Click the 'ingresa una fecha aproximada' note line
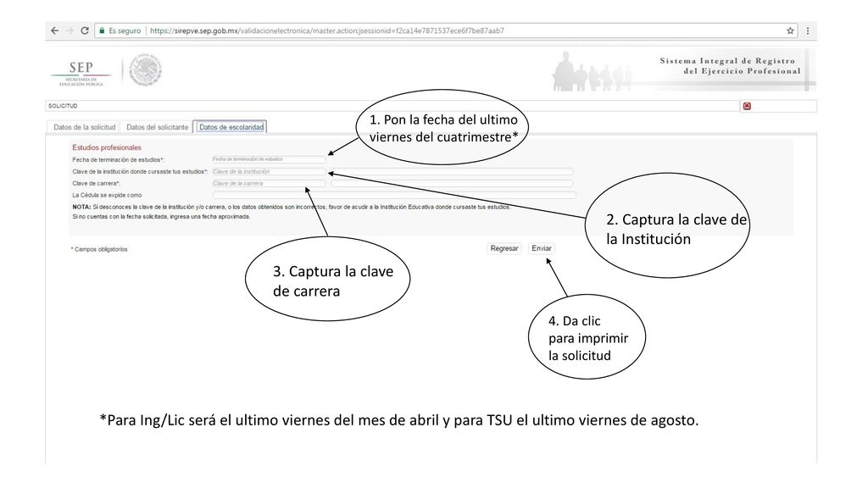Screen dimensions: 868x488 pyautogui.click(x=161, y=216)
